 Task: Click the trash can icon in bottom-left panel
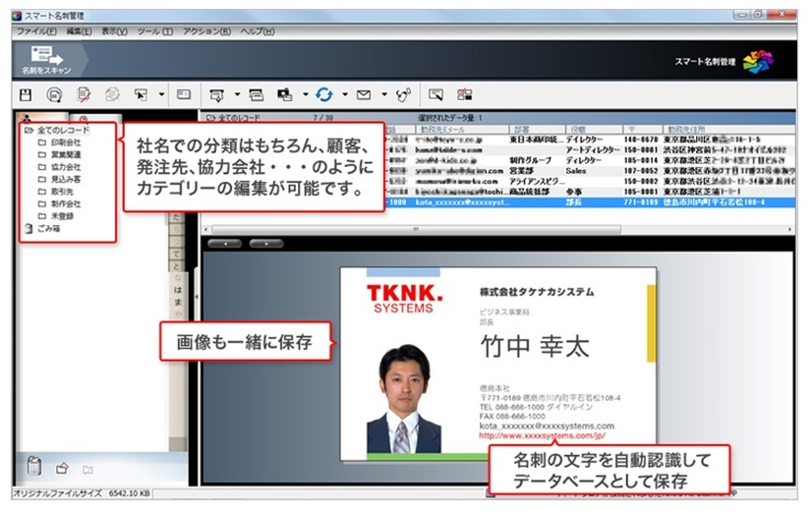click(x=34, y=466)
